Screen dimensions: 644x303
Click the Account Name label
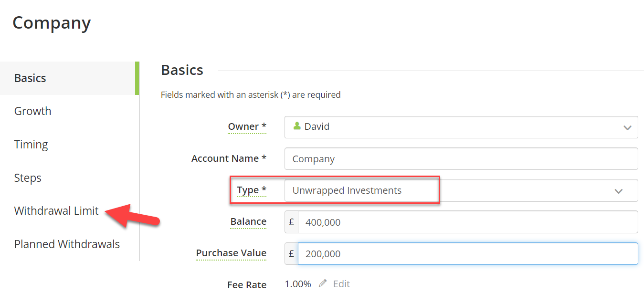pos(229,158)
